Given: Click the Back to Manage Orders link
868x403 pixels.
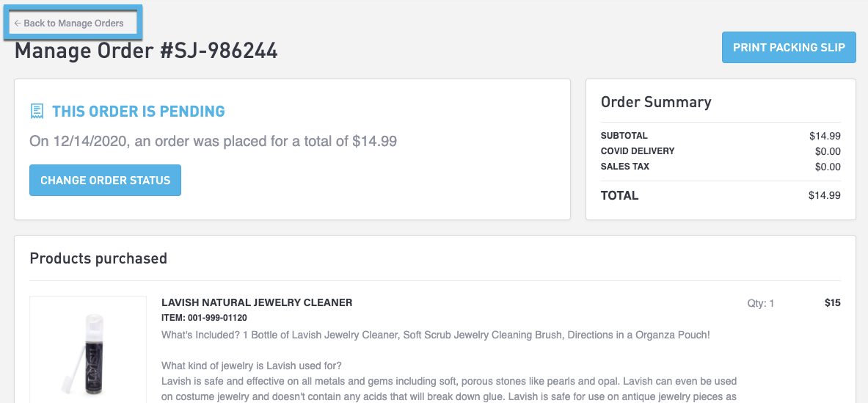Looking at the screenshot, I should click(x=73, y=23).
